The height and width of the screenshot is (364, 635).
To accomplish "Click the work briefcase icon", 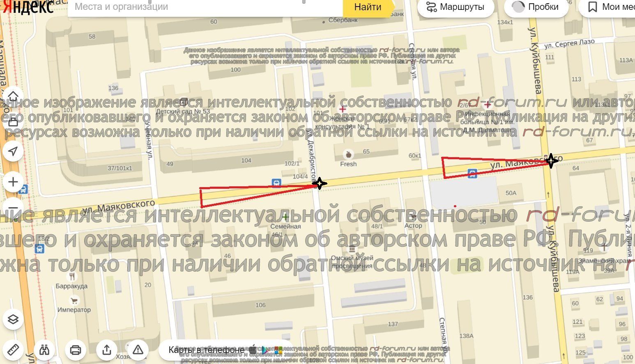I will pos(13,122).
